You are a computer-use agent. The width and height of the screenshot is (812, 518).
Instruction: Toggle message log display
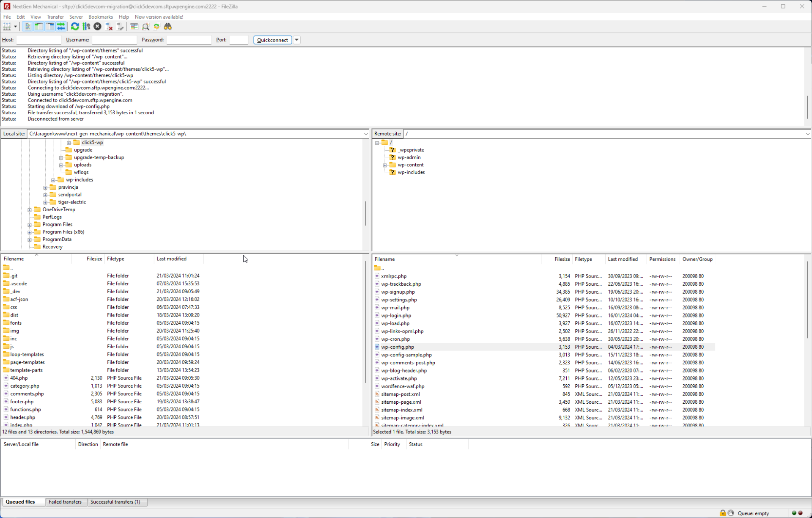tap(27, 27)
